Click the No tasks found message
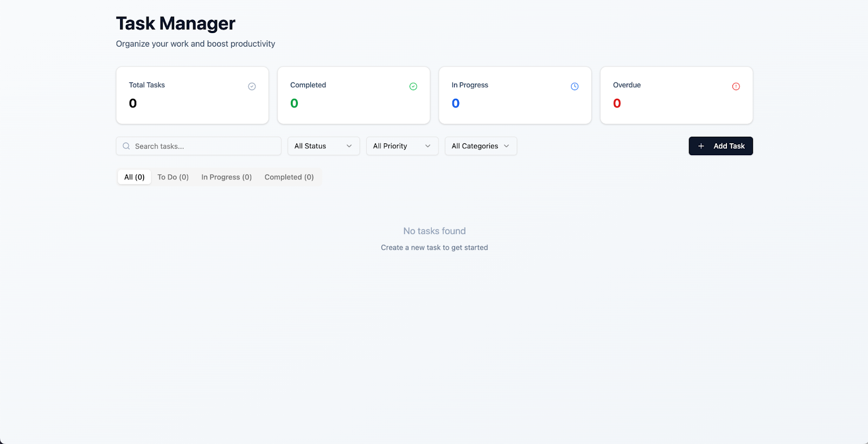Viewport: 868px width, 444px height. pos(435,231)
